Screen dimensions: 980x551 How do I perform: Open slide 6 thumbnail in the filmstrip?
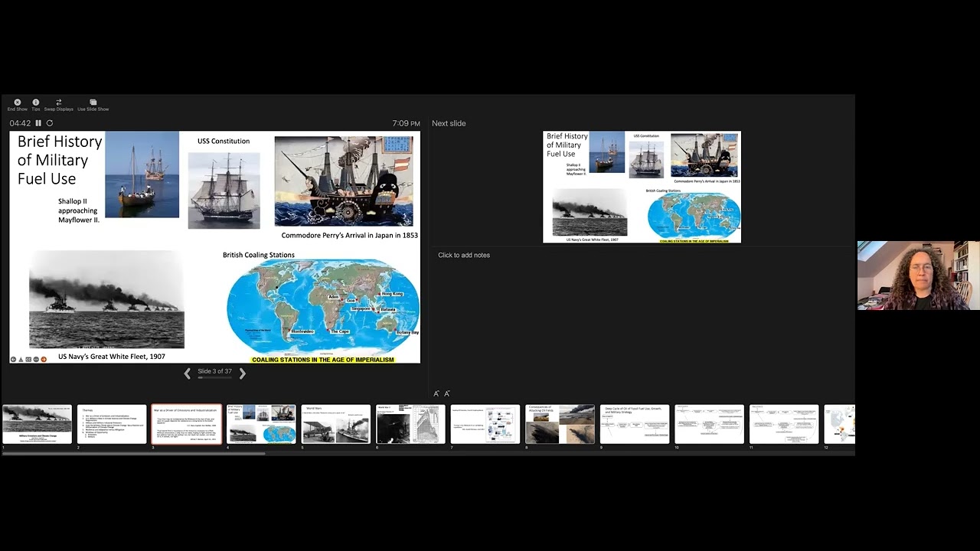(410, 424)
